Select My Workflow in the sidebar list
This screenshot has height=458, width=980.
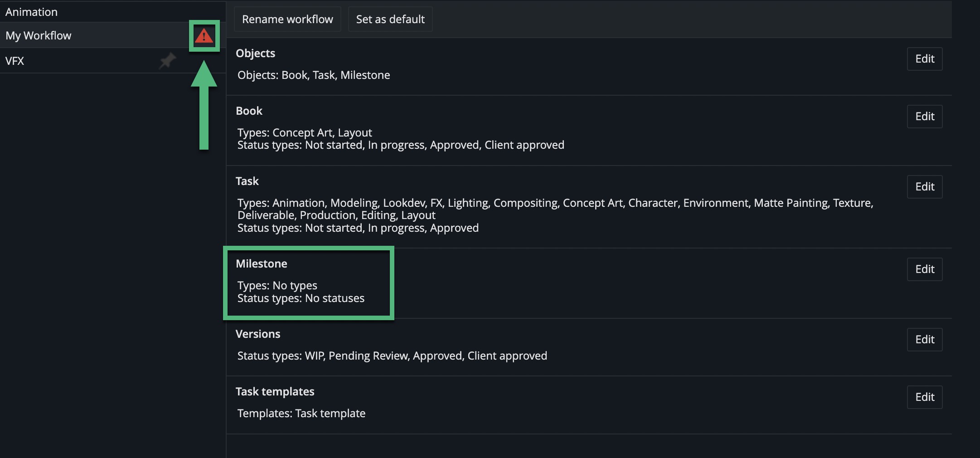point(39,36)
